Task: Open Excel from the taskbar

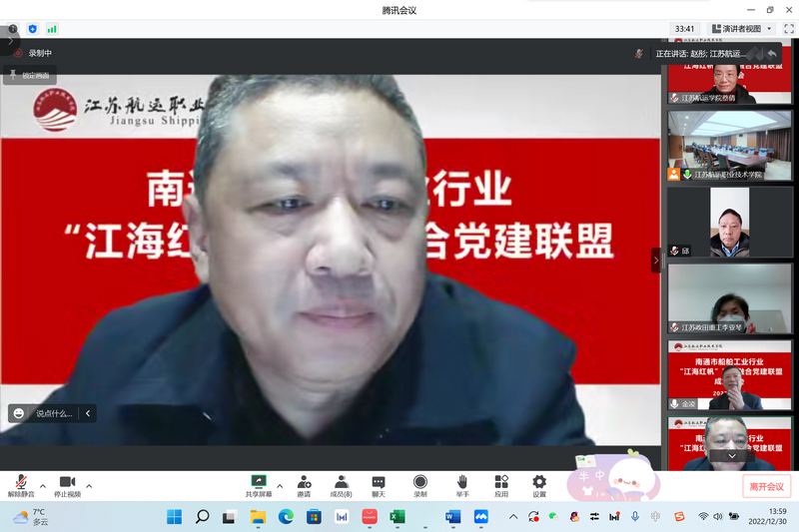Action: coord(397,517)
